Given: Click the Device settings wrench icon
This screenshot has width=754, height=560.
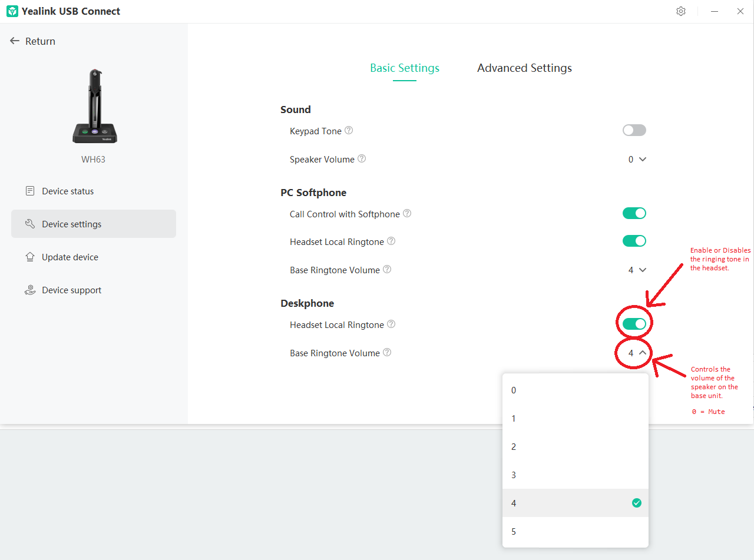Looking at the screenshot, I should coord(30,224).
